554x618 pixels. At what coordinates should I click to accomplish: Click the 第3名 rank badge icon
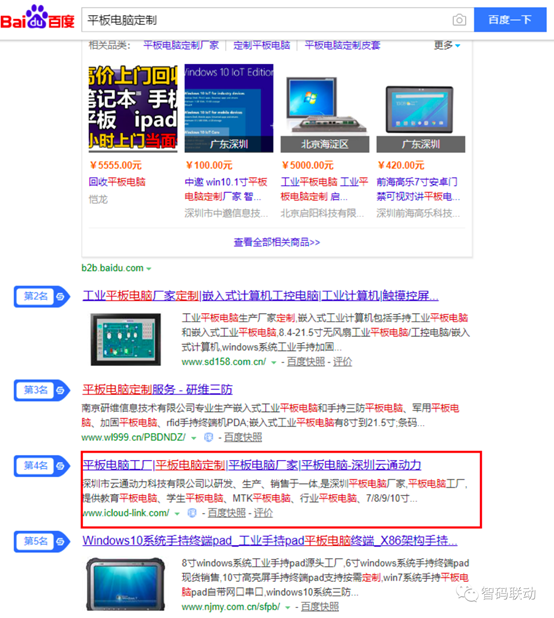[x=42, y=390]
